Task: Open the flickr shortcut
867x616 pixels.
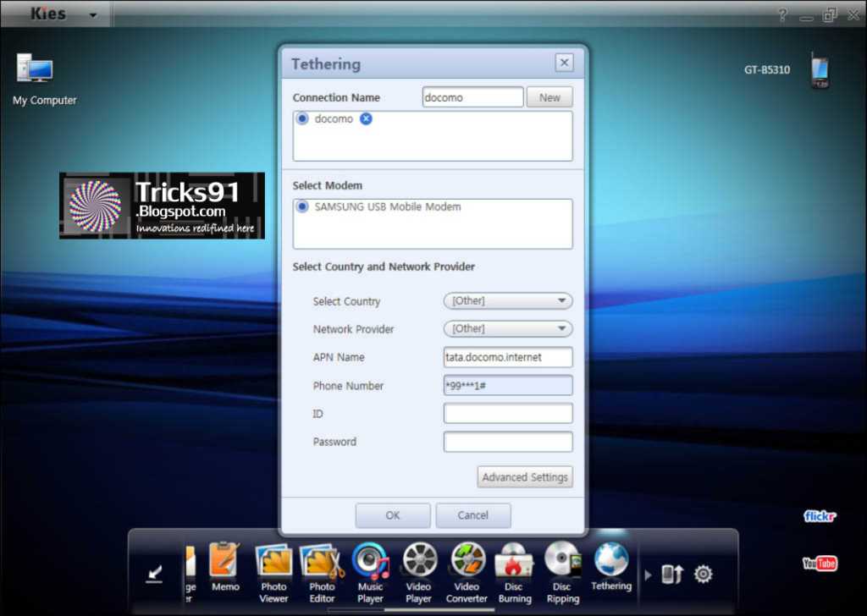Action: tap(820, 516)
